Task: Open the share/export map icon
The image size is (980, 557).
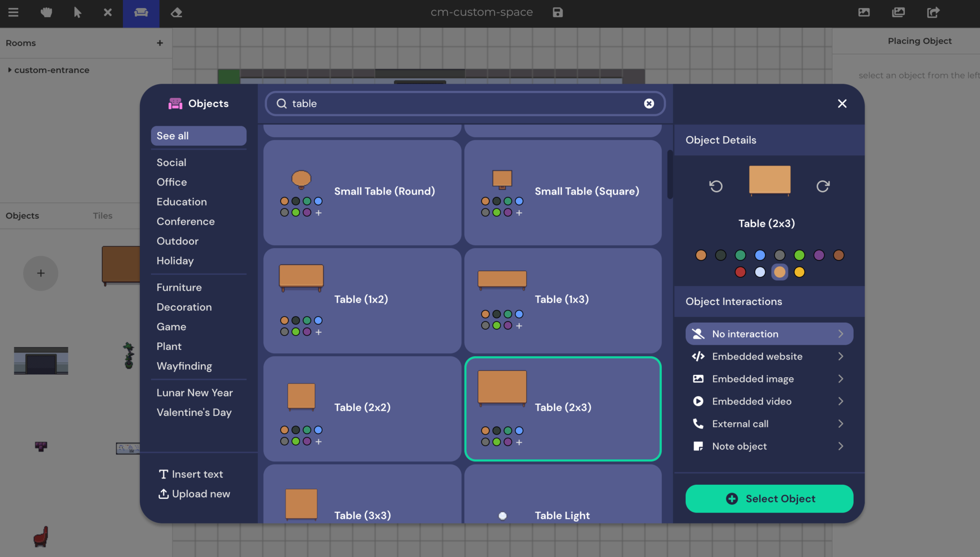Action: click(x=933, y=13)
